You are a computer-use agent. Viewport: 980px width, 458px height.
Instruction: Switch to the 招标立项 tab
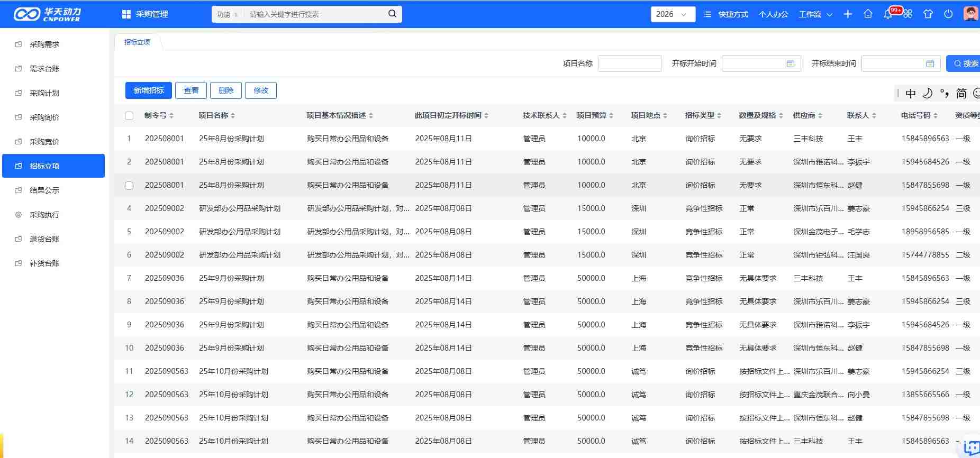pyautogui.click(x=137, y=42)
